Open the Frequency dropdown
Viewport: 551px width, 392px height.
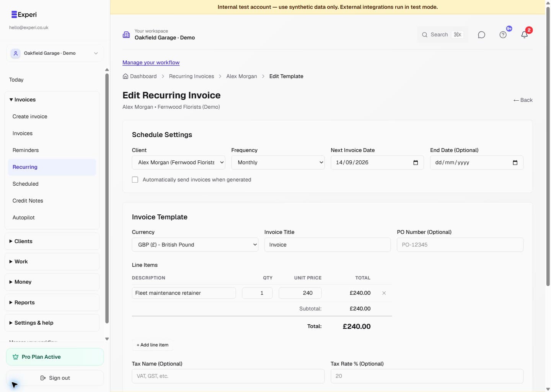click(278, 162)
